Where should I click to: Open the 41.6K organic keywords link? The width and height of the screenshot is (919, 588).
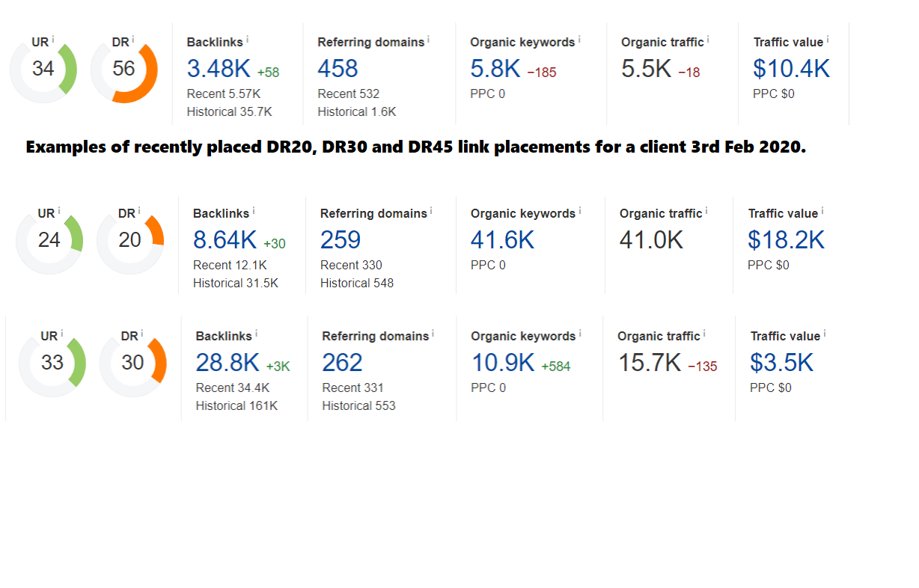[x=503, y=240]
